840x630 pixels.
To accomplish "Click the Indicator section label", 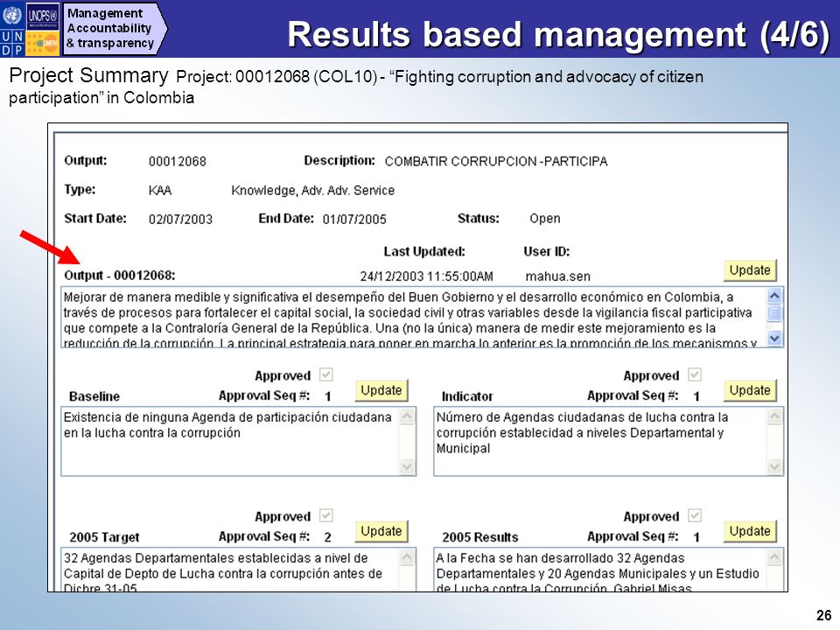I will pos(467,396).
